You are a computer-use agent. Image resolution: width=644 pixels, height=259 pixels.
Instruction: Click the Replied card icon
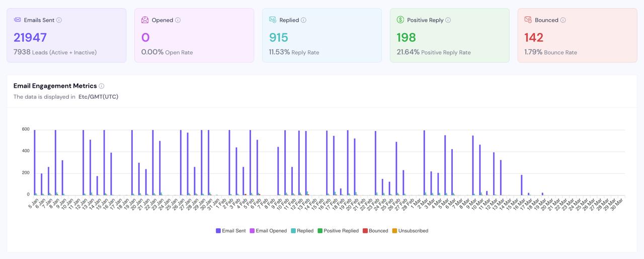273,20
